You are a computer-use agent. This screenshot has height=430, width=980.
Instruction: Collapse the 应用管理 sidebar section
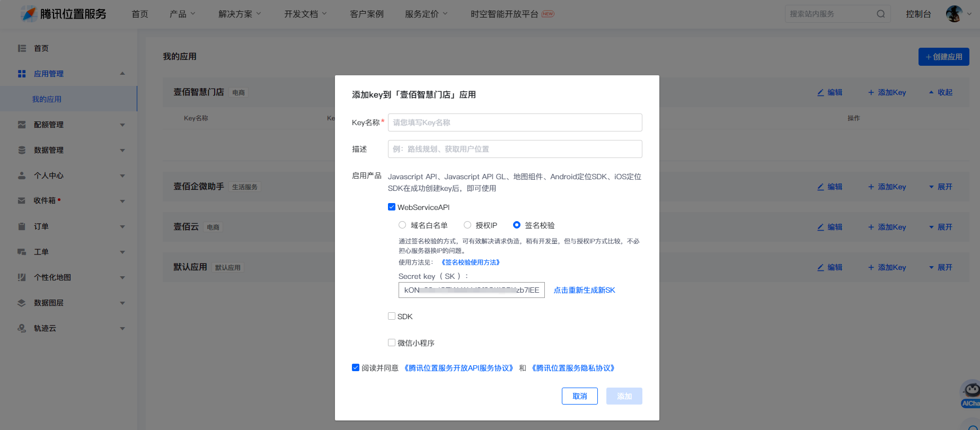[x=122, y=74]
